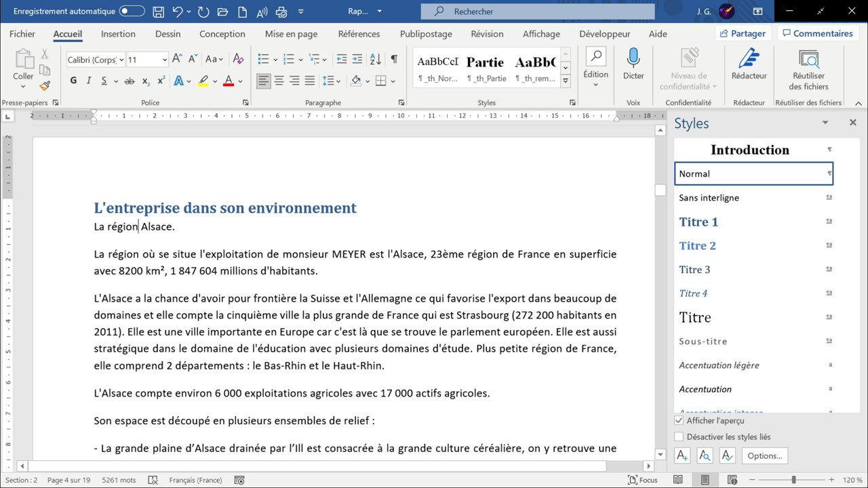Toggle paragraph marks display
Screen dimensions: 868x488
click(x=394, y=60)
